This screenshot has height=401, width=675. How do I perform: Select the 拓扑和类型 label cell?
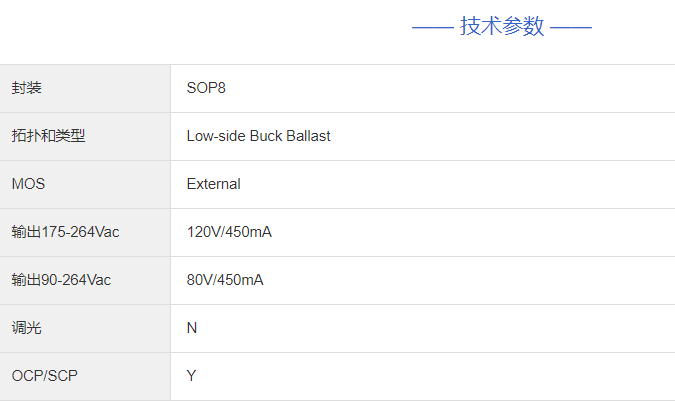click(48, 136)
